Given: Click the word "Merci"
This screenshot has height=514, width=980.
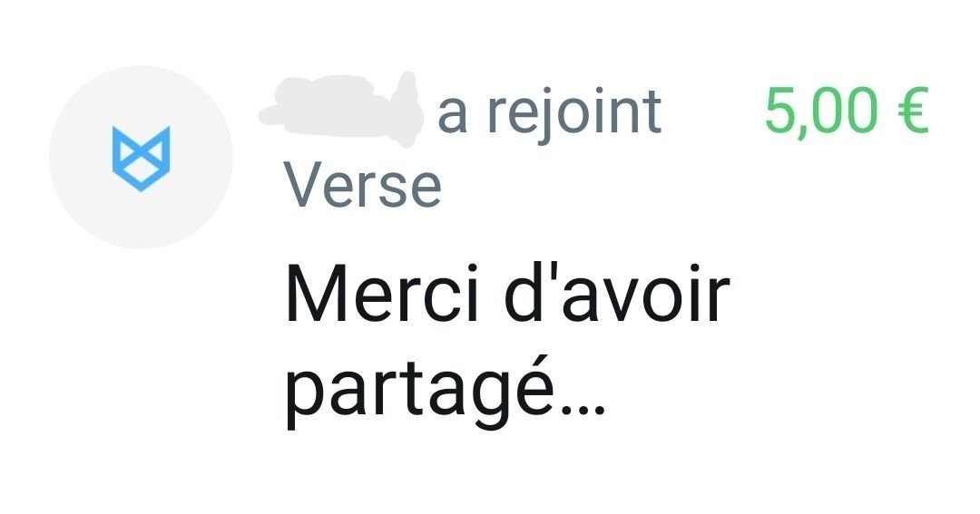Looking at the screenshot, I should coord(382,293).
